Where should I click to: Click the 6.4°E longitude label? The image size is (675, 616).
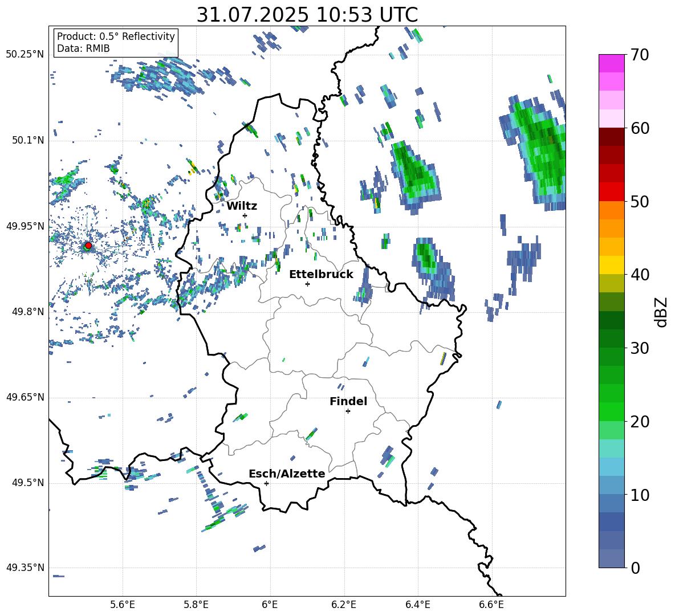(417, 605)
